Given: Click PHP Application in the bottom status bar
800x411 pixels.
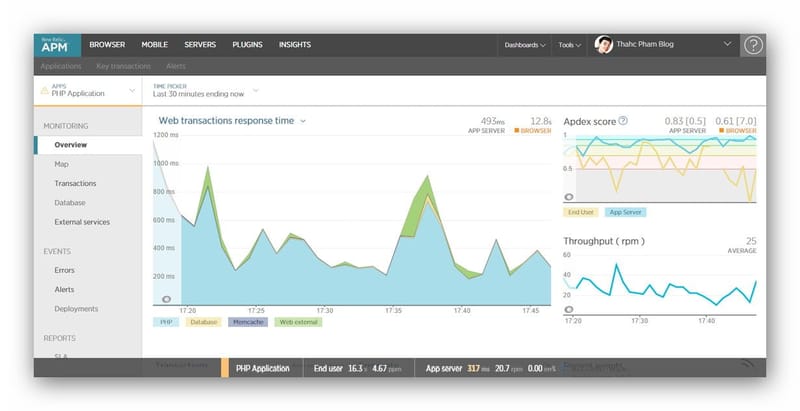Looking at the screenshot, I should 262,368.
